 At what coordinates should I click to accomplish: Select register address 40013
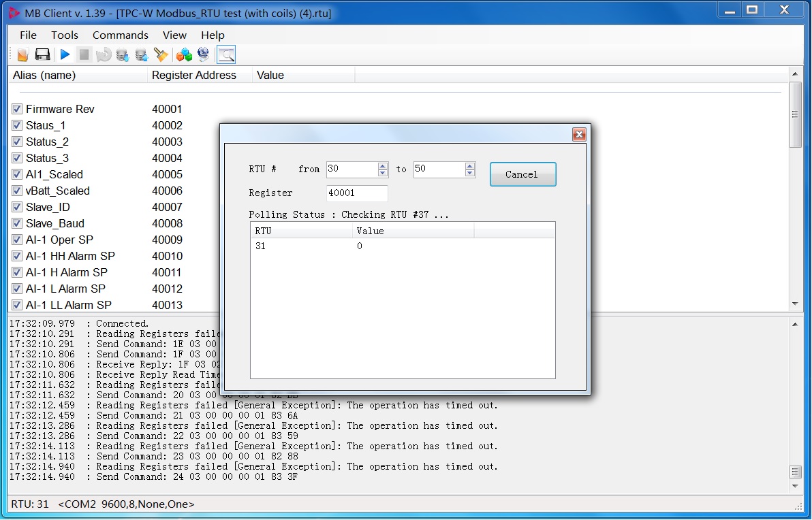click(x=167, y=305)
